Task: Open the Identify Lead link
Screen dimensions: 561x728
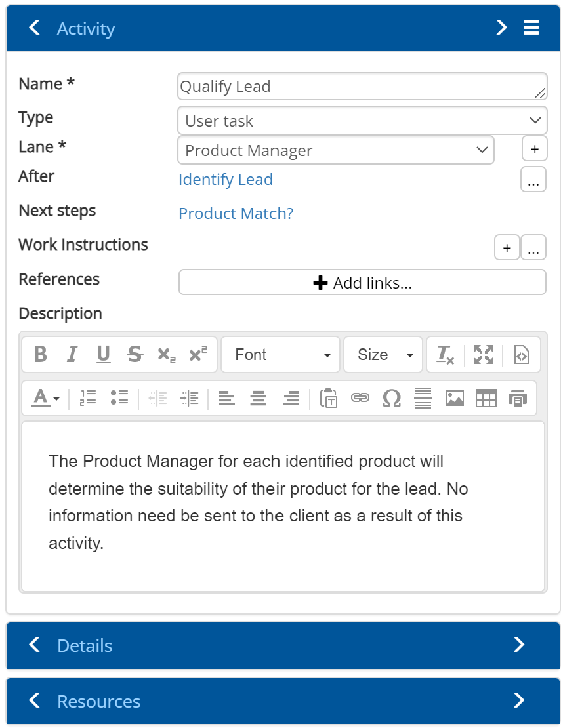Action: [x=226, y=180]
